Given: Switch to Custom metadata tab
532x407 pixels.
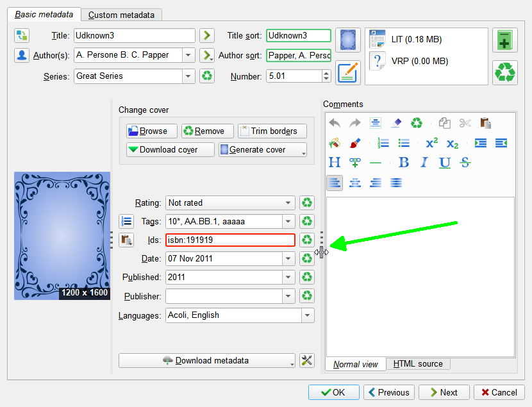Looking at the screenshot, I should tap(122, 15).
